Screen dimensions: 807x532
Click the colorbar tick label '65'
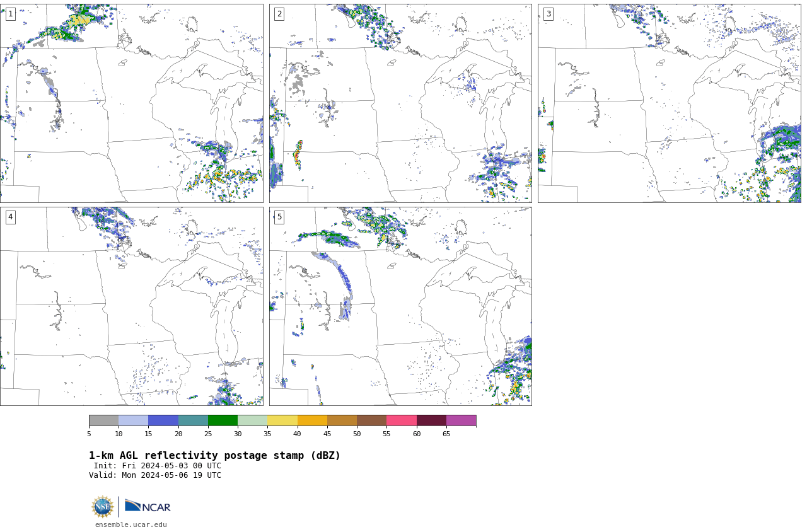pyautogui.click(x=446, y=434)
